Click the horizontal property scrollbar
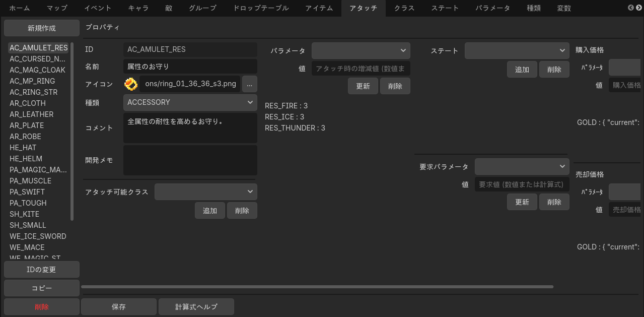The image size is (644, 317). point(317,287)
